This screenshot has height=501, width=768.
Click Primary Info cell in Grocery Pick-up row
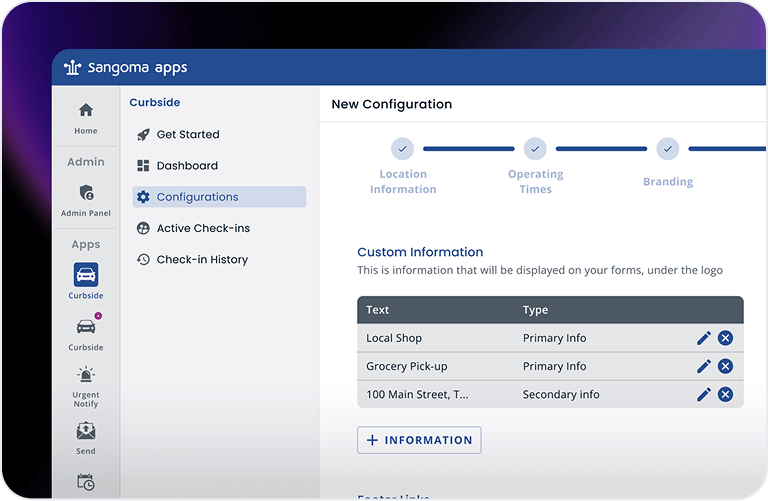point(554,366)
